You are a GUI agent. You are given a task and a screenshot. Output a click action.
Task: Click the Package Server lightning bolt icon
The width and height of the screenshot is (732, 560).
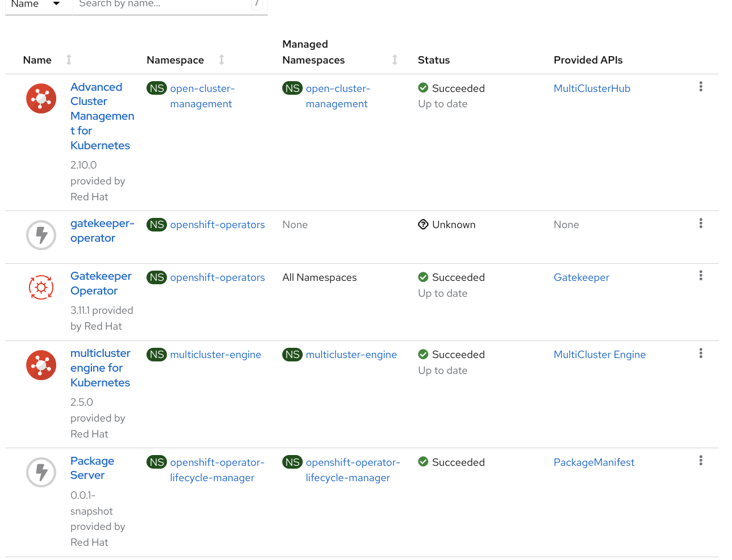pos(41,472)
